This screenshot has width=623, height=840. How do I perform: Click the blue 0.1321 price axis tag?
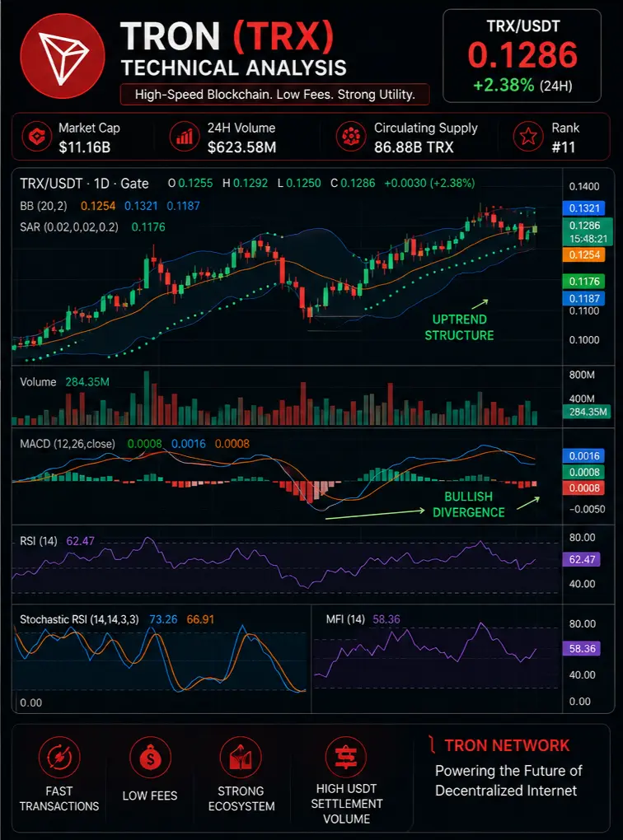click(x=584, y=208)
